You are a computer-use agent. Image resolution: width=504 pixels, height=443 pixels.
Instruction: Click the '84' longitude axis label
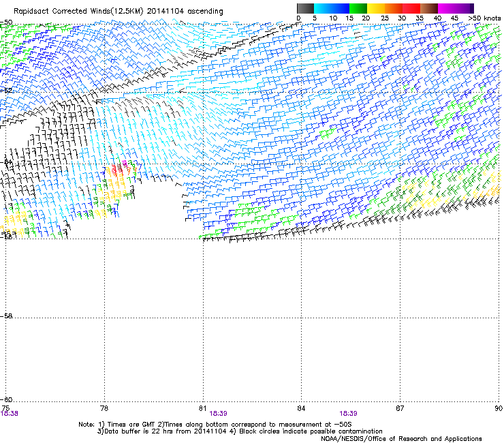[x=301, y=408]
